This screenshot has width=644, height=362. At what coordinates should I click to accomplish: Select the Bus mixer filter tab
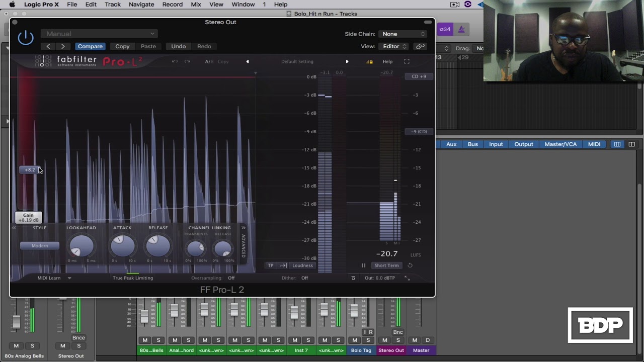[x=472, y=144]
